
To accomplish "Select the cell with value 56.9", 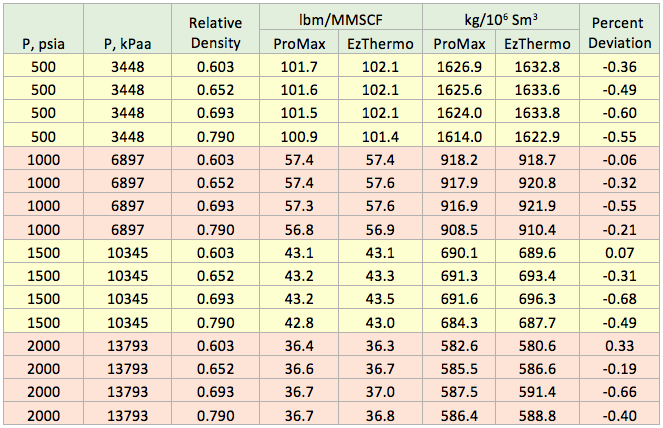I will point(380,228).
